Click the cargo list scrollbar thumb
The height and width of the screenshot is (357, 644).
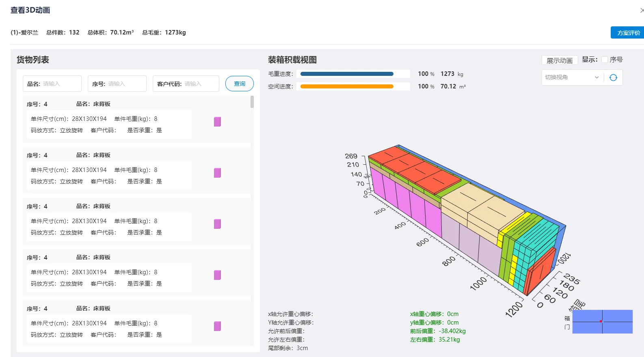[x=252, y=102]
